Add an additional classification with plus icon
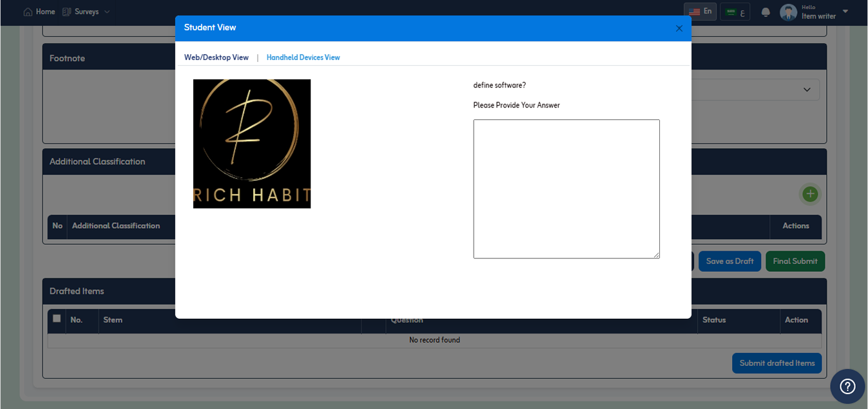Viewport: 868px width, 409px height. 810,194
